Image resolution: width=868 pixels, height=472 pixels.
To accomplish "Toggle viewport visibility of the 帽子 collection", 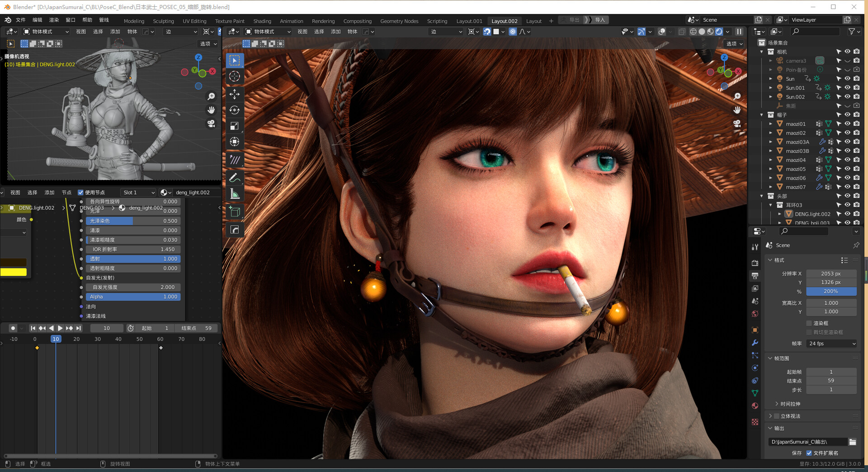I will coord(848,114).
